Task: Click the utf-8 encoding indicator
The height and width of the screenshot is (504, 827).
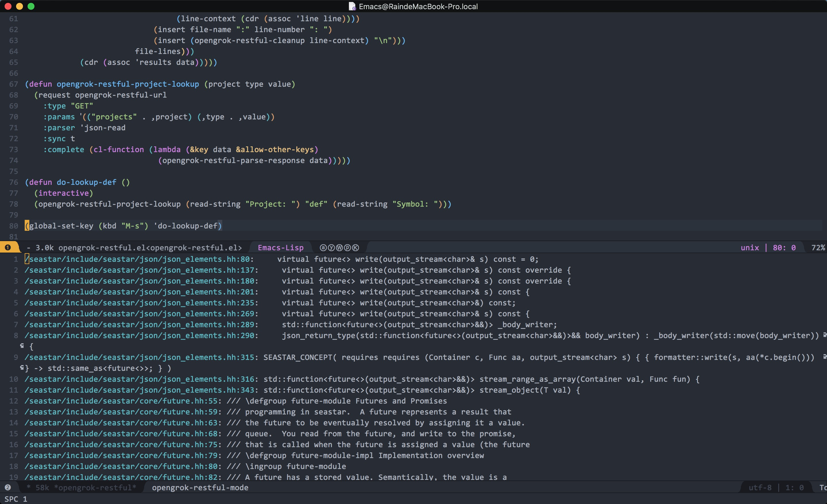Action: coord(760,488)
